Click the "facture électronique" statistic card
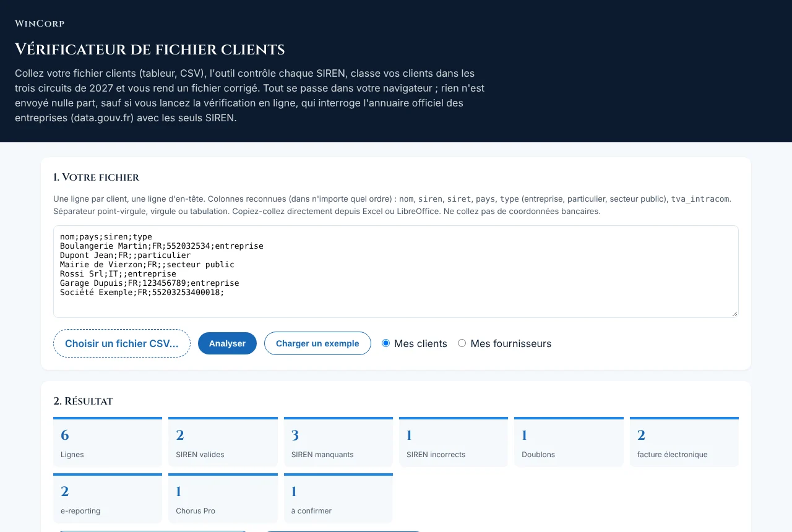This screenshot has width=792, height=532. tap(684, 442)
